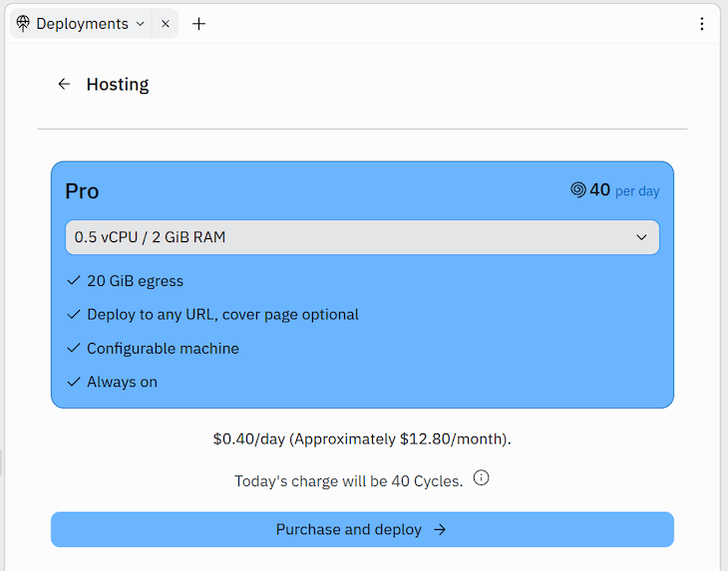This screenshot has width=728, height=571.
Task: Click the 'per day' pricing label
Action: pos(637,191)
